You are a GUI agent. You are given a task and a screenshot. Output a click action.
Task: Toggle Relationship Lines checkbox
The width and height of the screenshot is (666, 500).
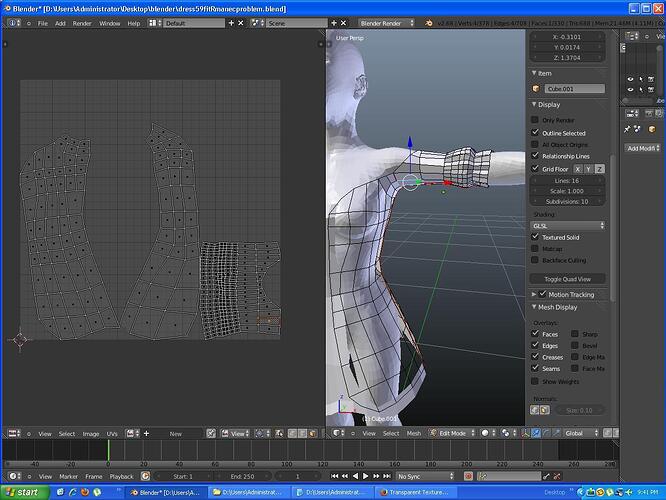coord(535,155)
